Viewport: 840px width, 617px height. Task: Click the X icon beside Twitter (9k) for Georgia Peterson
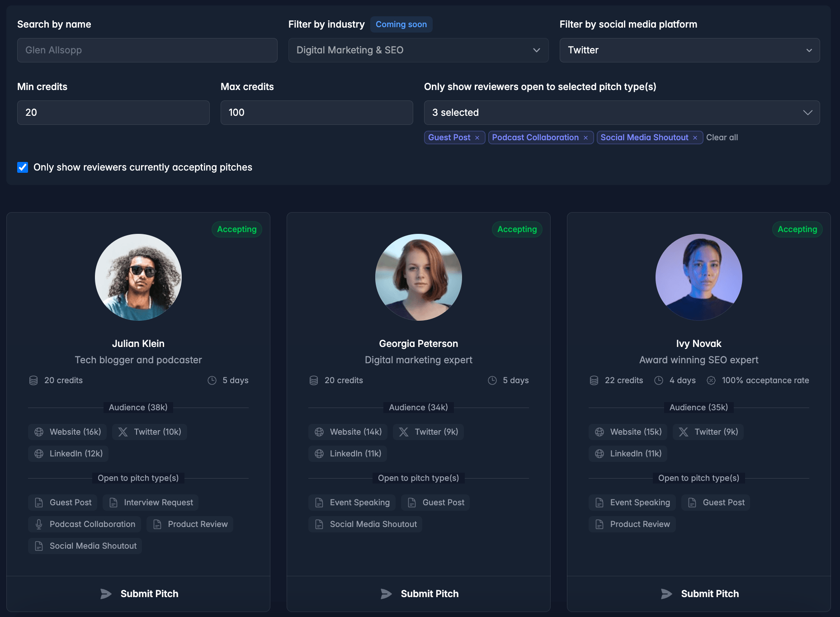point(404,432)
